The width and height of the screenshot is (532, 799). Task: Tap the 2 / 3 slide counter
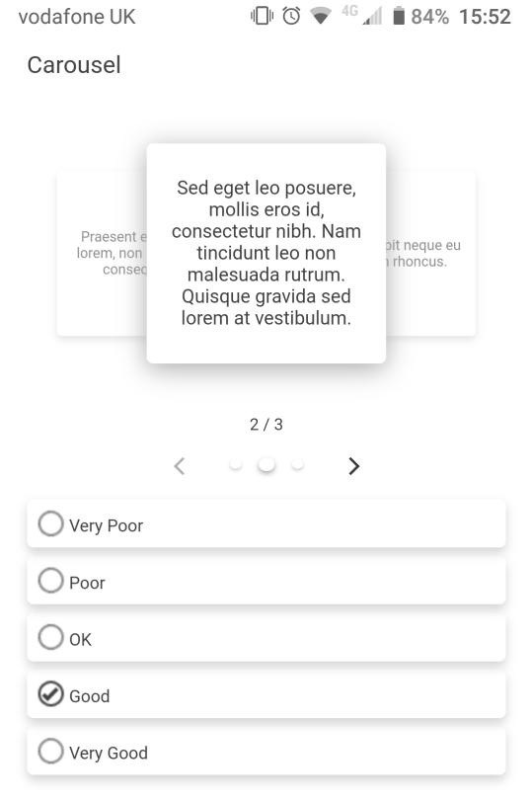pos(266,424)
